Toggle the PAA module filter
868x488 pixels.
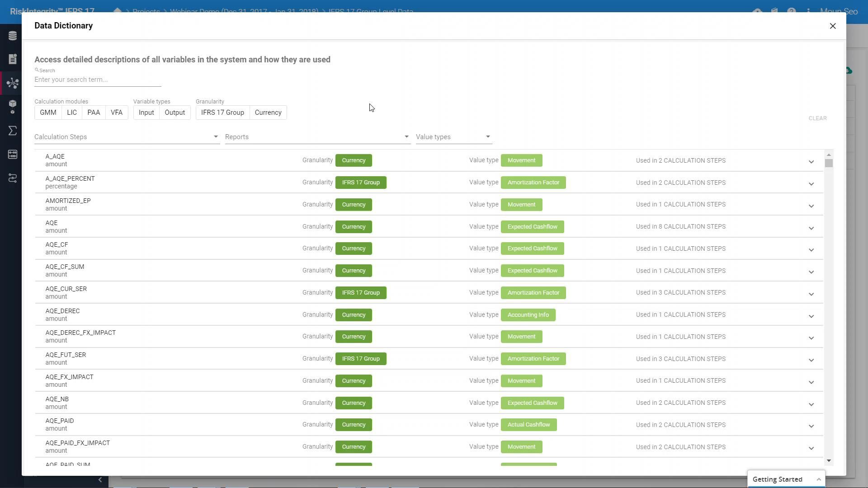click(x=94, y=113)
